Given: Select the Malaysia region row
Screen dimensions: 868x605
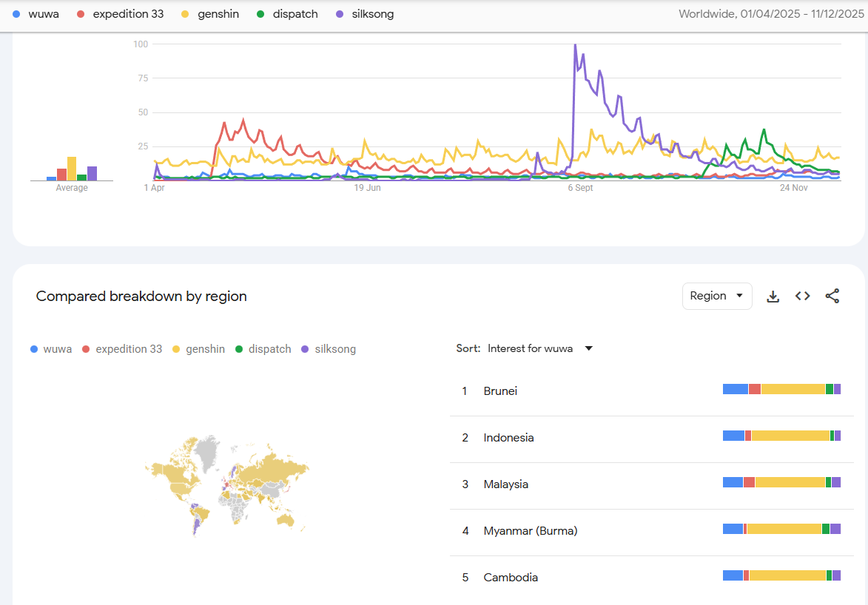Looking at the screenshot, I should (x=651, y=484).
